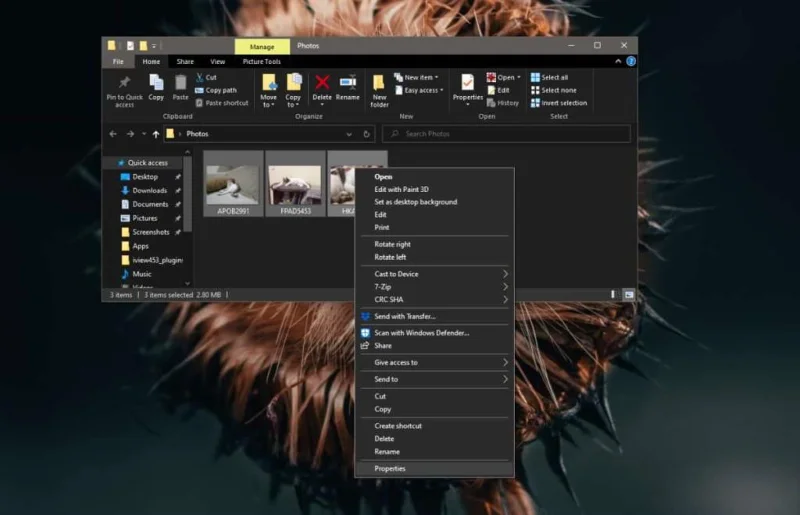The image size is (800, 515).
Task: Choose Properties in the context menu
Action: pos(435,469)
